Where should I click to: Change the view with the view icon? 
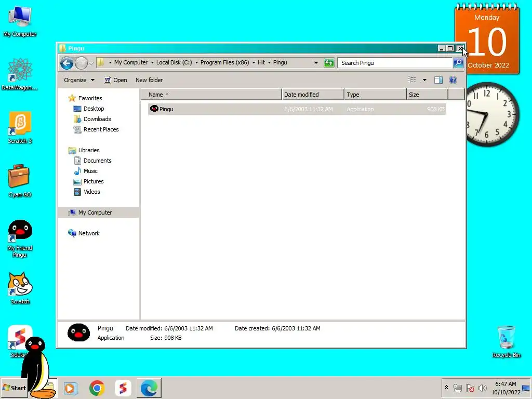pos(411,80)
